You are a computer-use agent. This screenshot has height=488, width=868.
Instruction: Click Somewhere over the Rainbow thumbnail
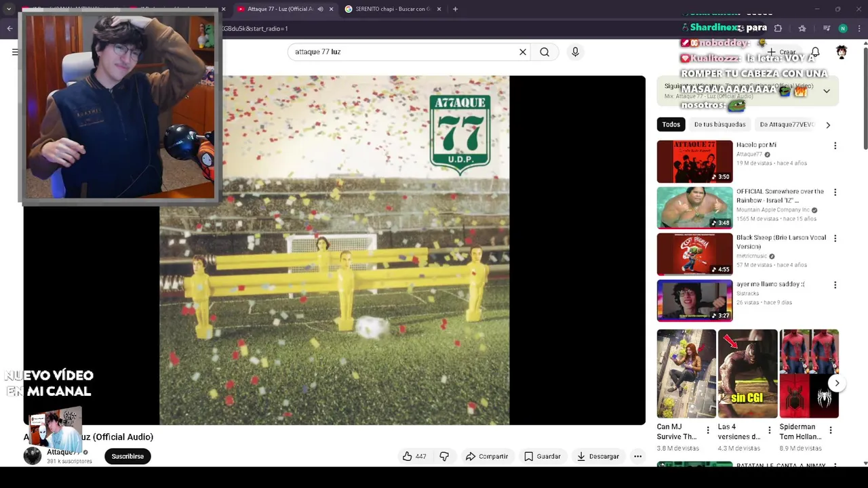coord(694,208)
